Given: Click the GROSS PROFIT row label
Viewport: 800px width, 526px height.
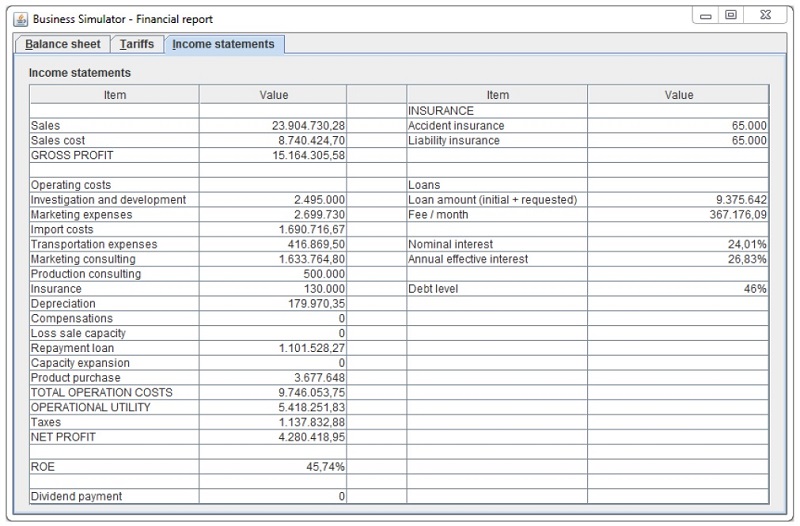Looking at the screenshot, I should (x=72, y=155).
